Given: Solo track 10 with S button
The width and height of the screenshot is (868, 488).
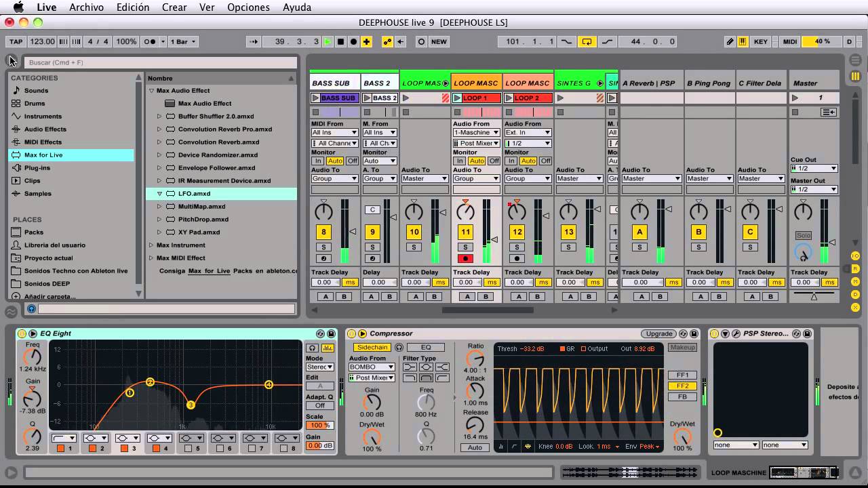Looking at the screenshot, I should (414, 247).
